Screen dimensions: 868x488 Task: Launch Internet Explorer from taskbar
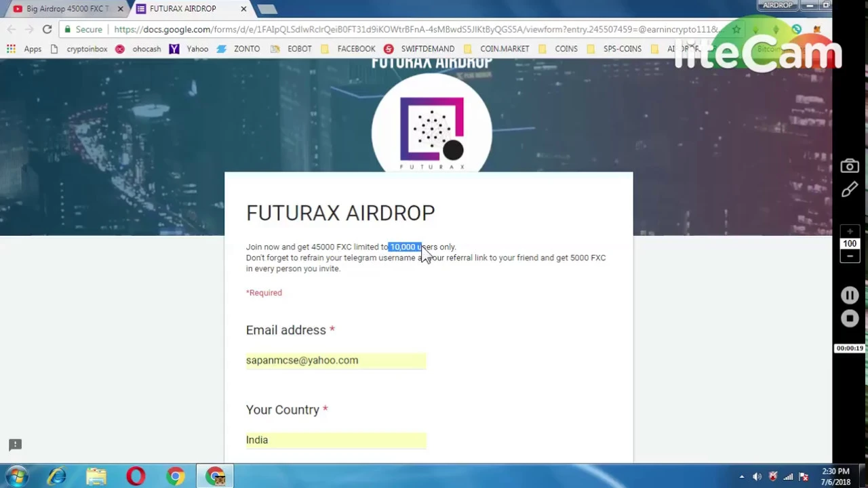[57, 476]
